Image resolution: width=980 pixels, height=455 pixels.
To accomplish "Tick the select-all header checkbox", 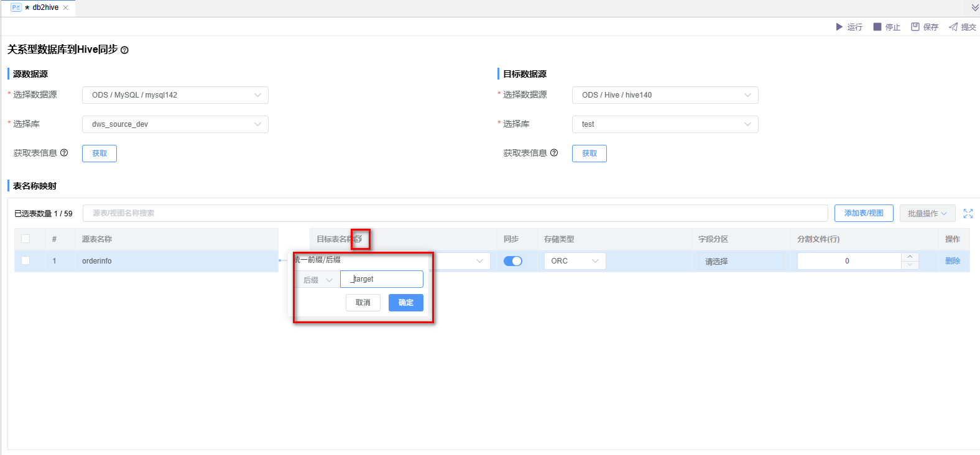I will point(25,239).
